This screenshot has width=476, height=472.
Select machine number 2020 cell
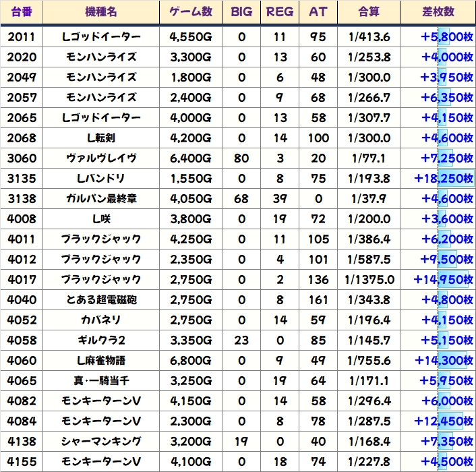tap(22, 57)
